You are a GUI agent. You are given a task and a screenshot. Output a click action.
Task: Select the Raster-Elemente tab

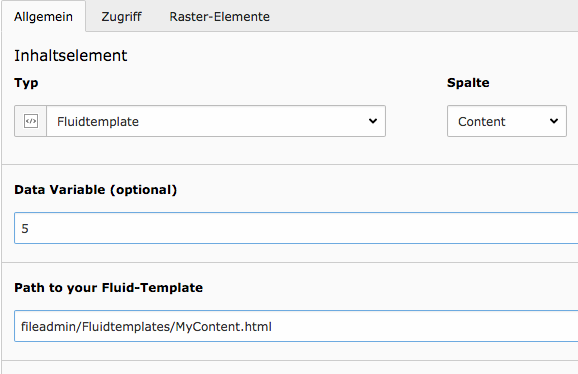click(219, 17)
